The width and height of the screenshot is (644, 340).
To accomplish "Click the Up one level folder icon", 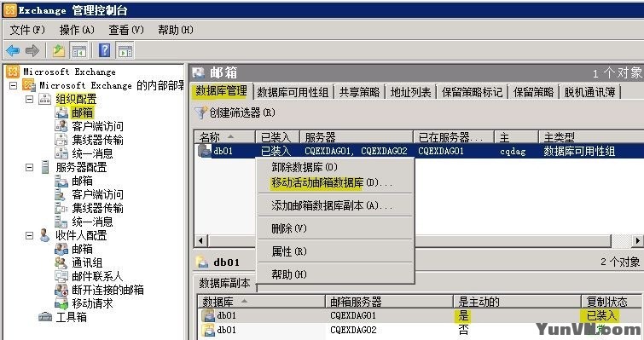I will (x=59, y=50).
